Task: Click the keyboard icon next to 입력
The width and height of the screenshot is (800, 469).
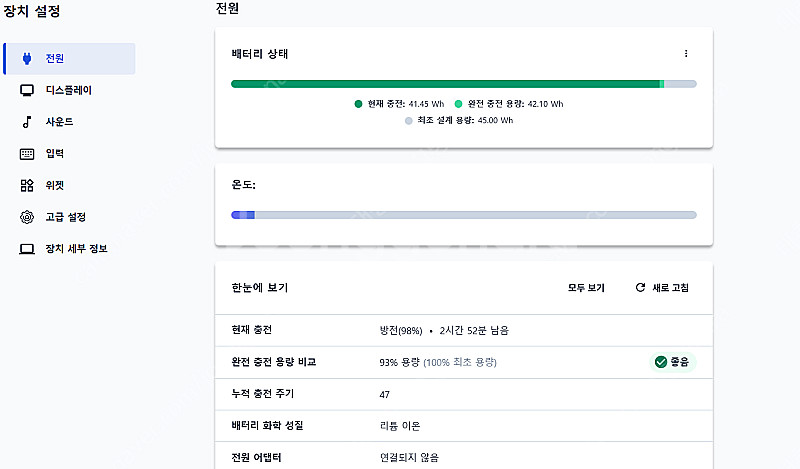Action: click(27, 154)
